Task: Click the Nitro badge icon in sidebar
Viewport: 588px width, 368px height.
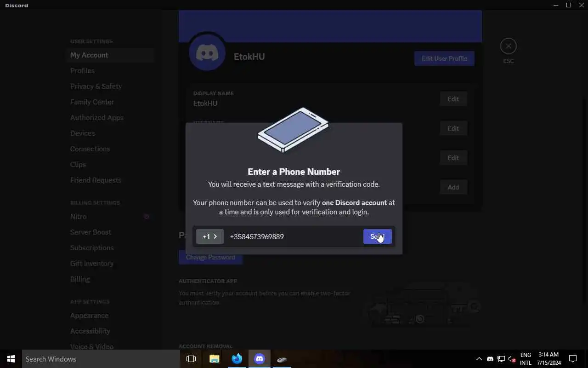Action: pyautogui.click(x=147, y=216)
